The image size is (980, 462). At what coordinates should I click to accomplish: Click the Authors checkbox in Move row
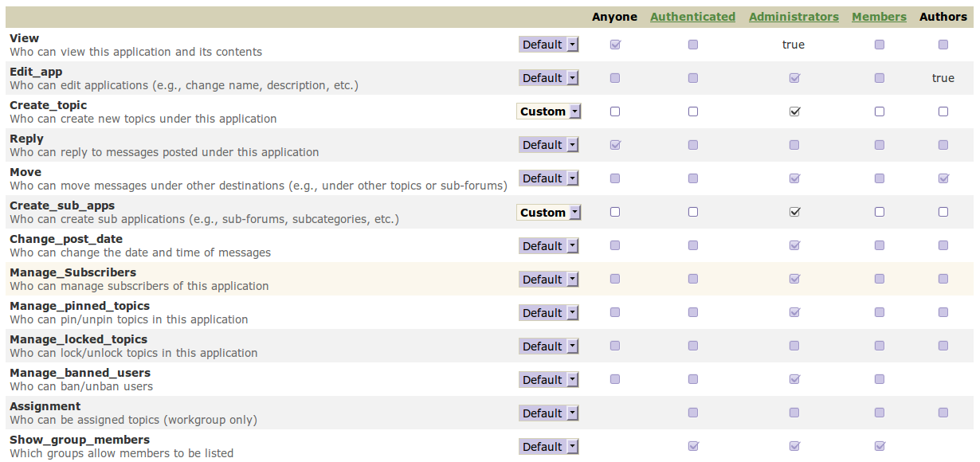pos(943,178)
